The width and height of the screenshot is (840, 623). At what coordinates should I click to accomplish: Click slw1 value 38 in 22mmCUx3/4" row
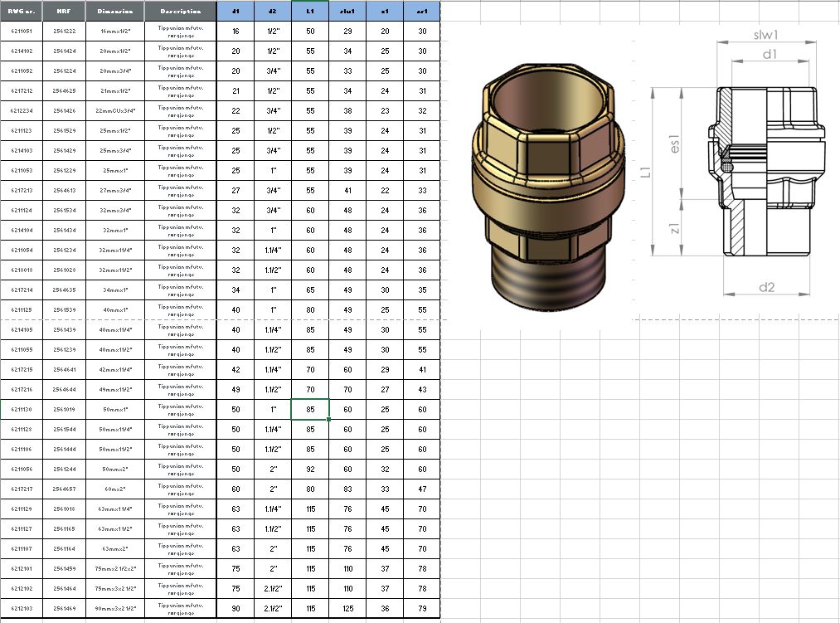(x=347, y=111)
